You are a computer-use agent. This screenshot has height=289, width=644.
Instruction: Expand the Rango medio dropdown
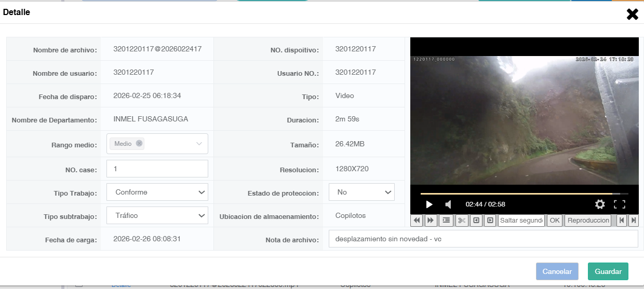pyautogui.click(x=199, y=144)
